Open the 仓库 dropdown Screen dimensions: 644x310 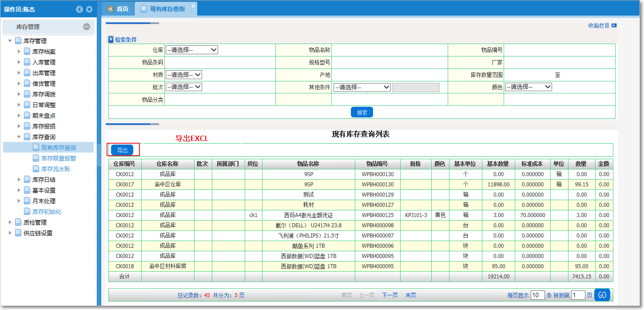pos(191,50)
